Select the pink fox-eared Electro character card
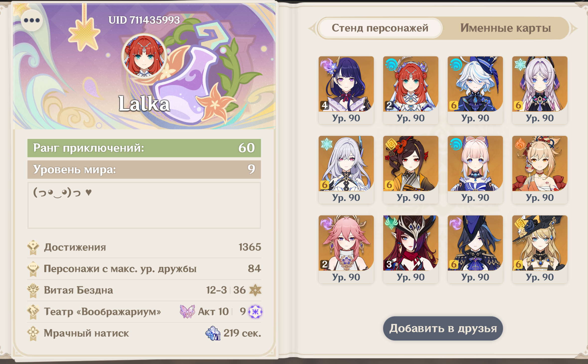 (346, 249)
